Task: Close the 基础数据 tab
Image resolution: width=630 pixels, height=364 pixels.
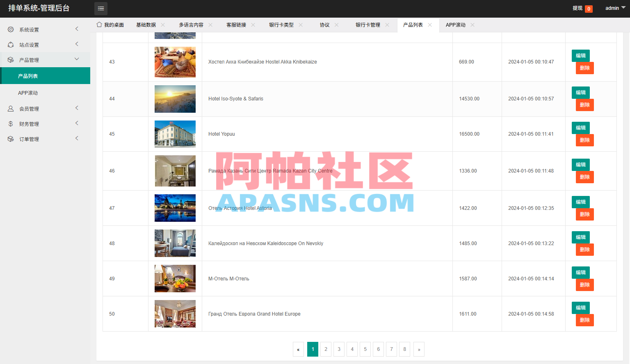Action: (x=163, y=25)
